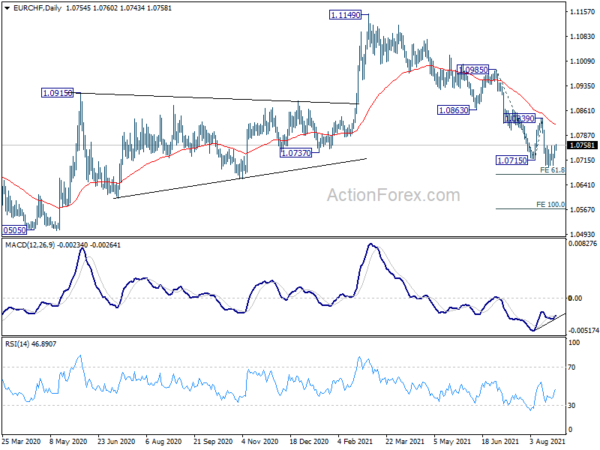Click the RSI 30 level label
This screenshot has height=450, width=600.
572,405
